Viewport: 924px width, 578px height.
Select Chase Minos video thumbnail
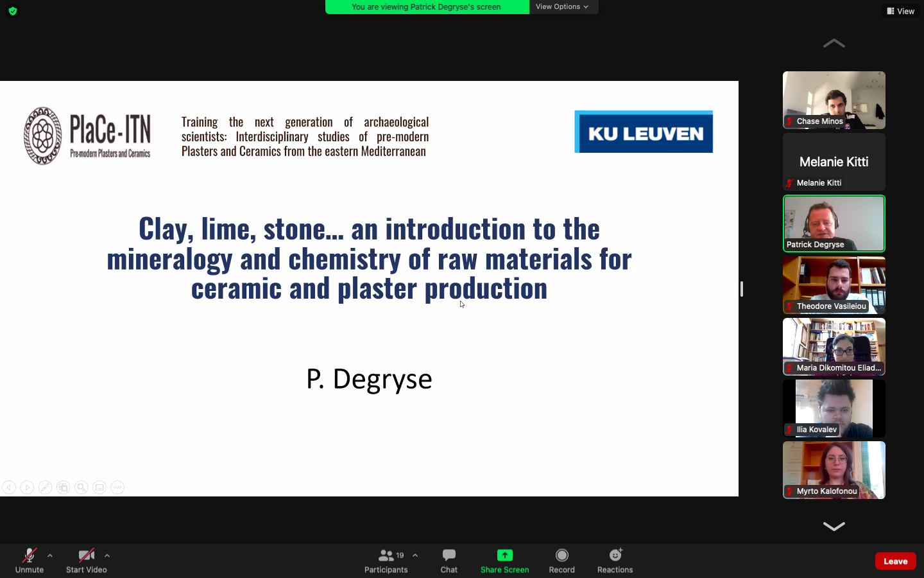point(834,100)
